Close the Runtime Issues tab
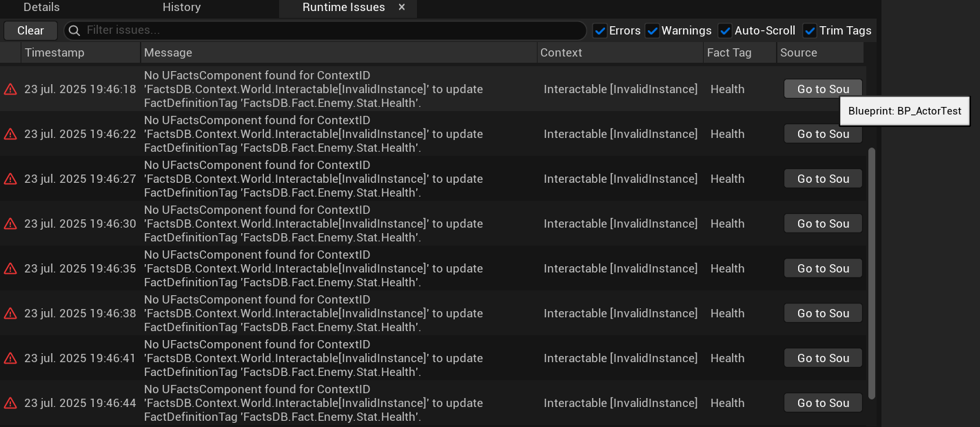The height and width of the screenshot is (427, 980). point(402,8)
